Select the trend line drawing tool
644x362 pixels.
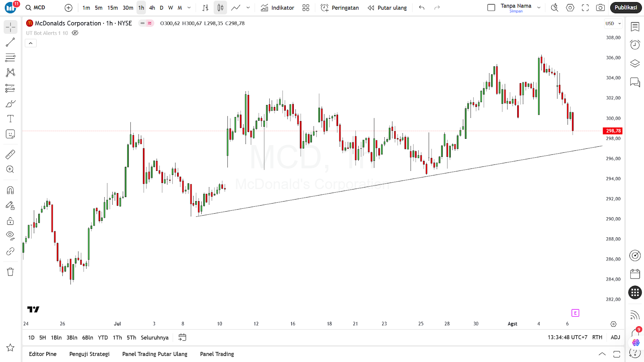pyautogui.click(x=10, y=42)
